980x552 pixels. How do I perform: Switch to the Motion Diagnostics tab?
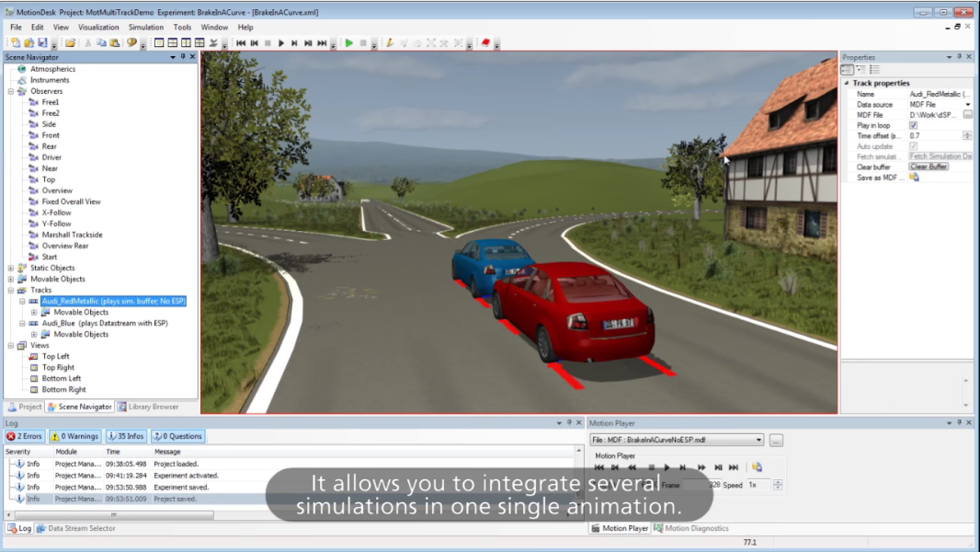coord(690,528)
